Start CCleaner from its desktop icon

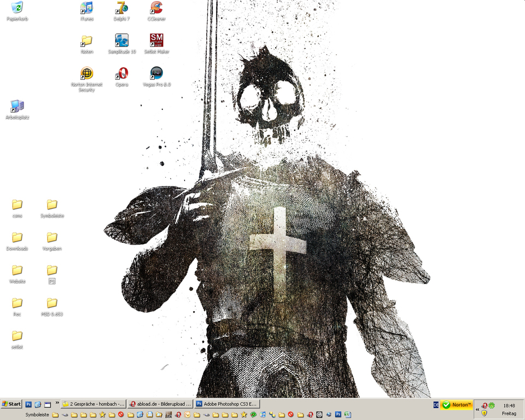(156, 11)
